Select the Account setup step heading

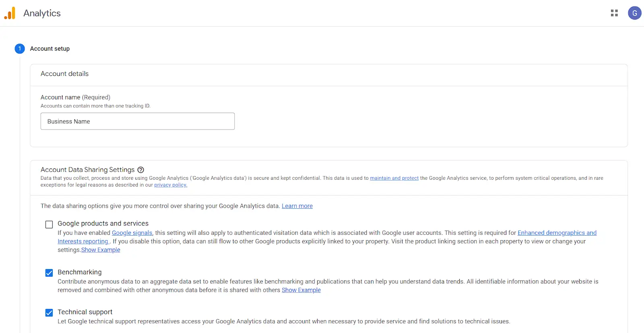50,49
